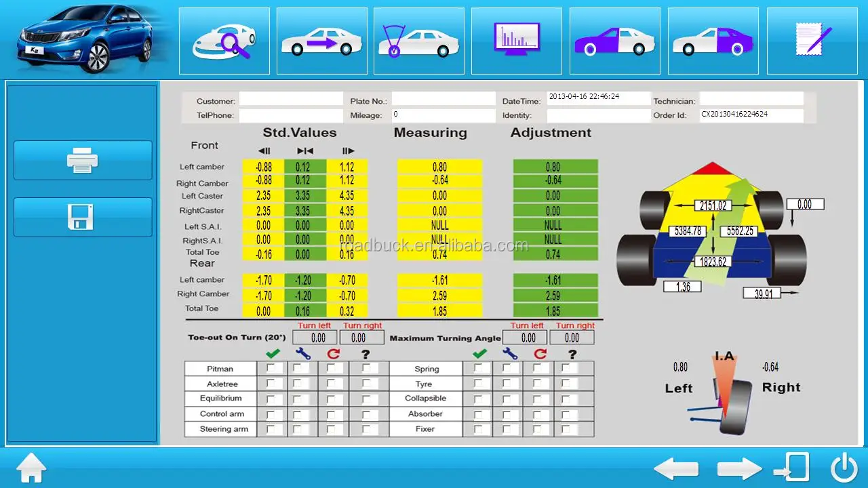Click the vehicle search magnifier icon
Viewport: 868px width, 488px height.
[x=224, y=41]
